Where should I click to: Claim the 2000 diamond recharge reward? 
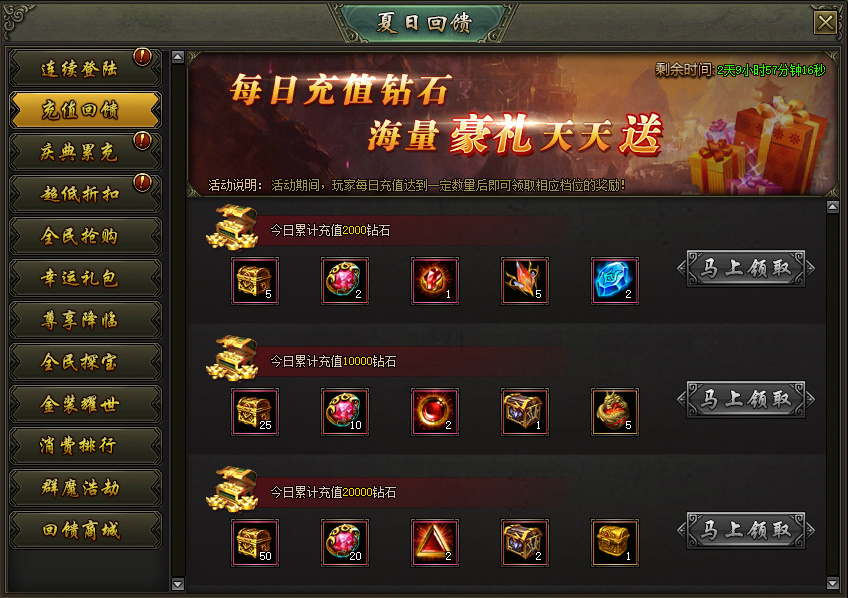746,268
